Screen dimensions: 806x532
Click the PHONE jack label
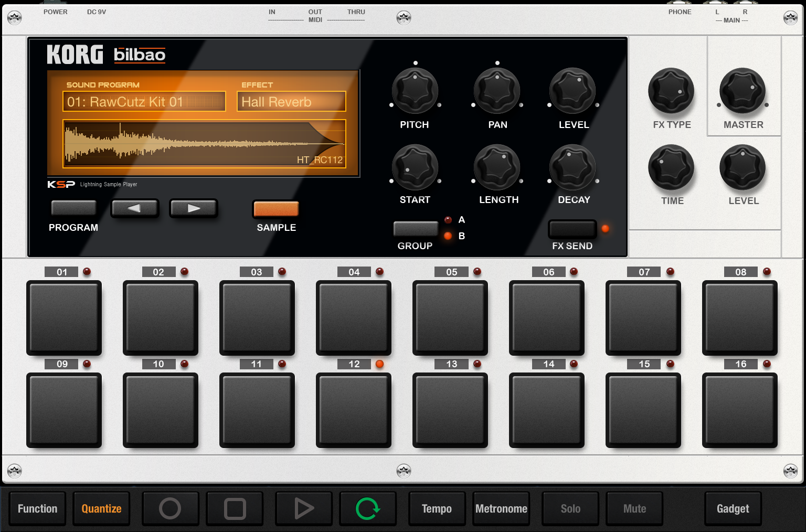coord(680,12)
